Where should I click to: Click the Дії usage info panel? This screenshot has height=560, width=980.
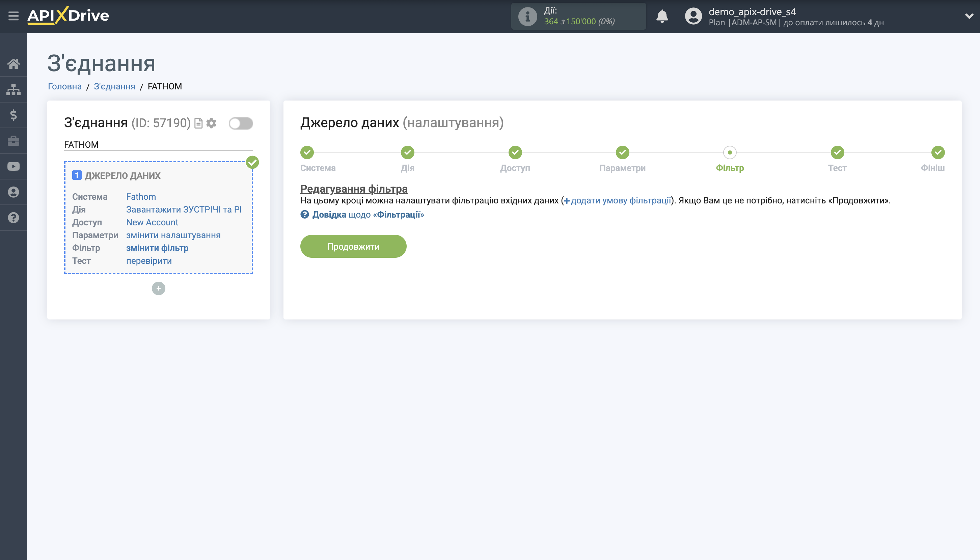click(578, 16)
